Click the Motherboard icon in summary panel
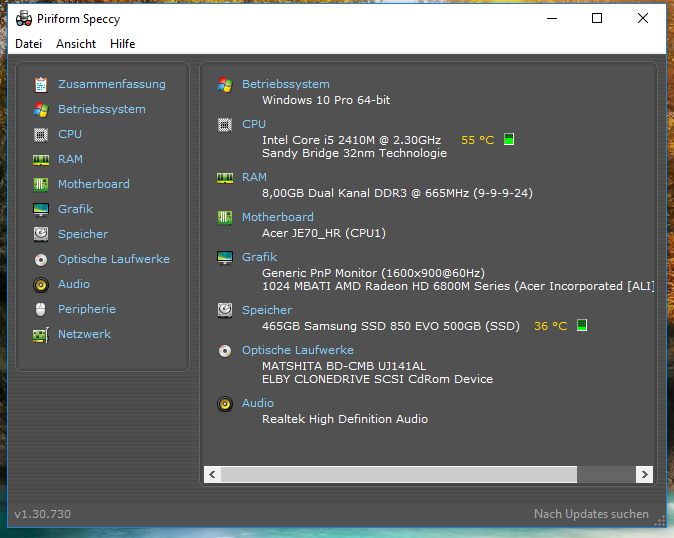The height and width of the screenshot is (538, 674). pyautogui.click(x=225, y=218)
